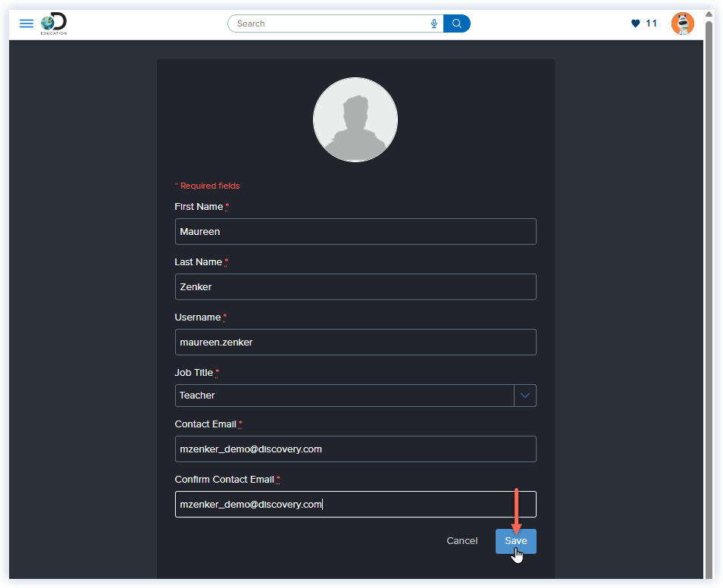
Task: Click the heart favorites icon
Action: click(635, 23)
